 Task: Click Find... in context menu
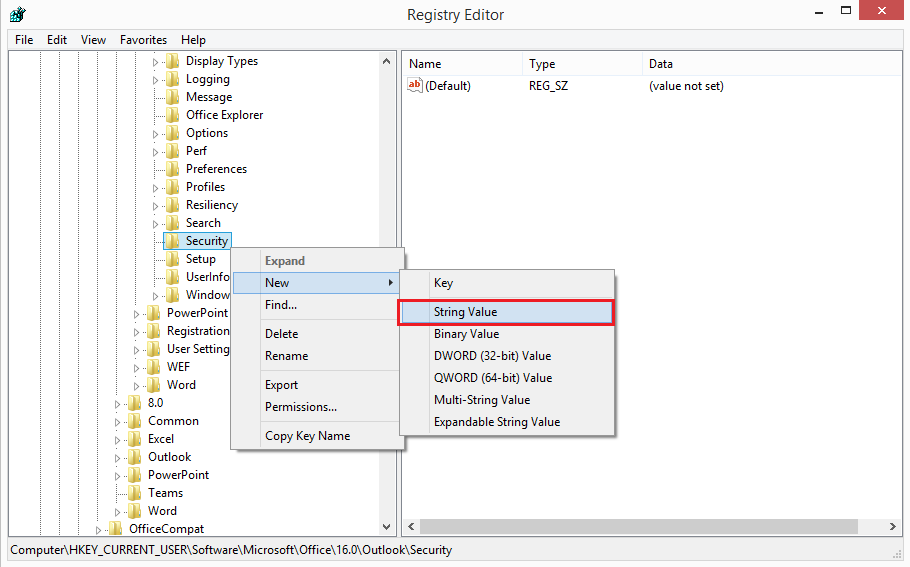(317, 305)
